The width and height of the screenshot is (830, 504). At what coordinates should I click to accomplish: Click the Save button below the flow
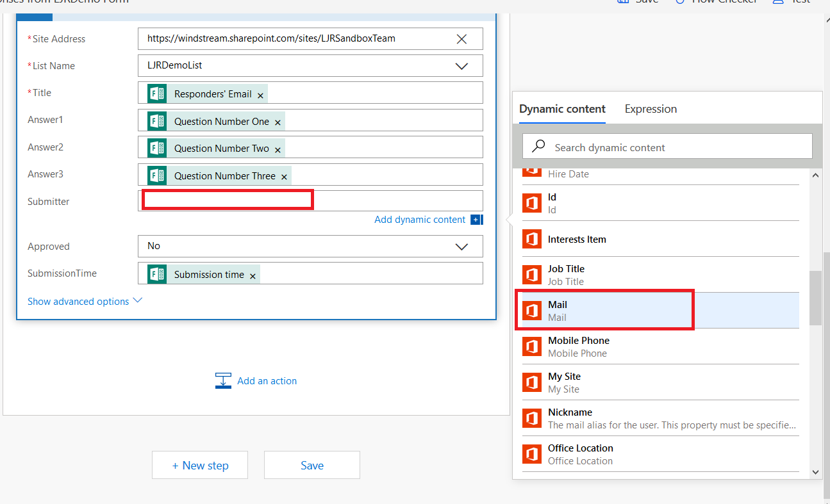[312, 465]
